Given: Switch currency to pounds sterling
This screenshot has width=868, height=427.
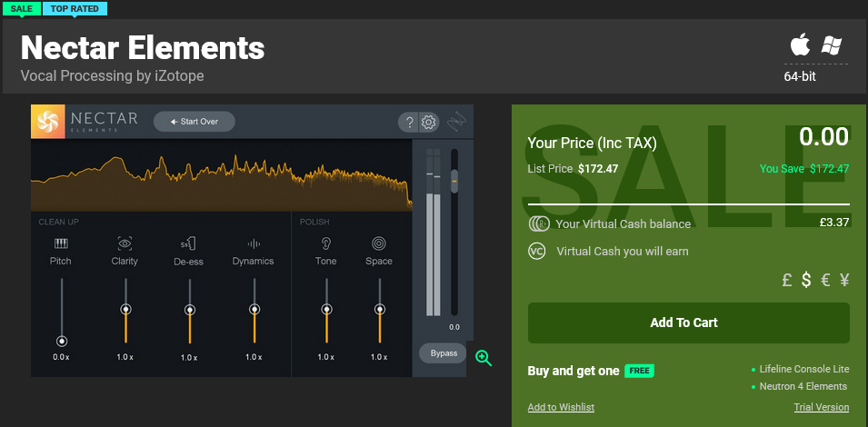Looking at the screenshot, I should pyautogui.click(x=787, y=281).
